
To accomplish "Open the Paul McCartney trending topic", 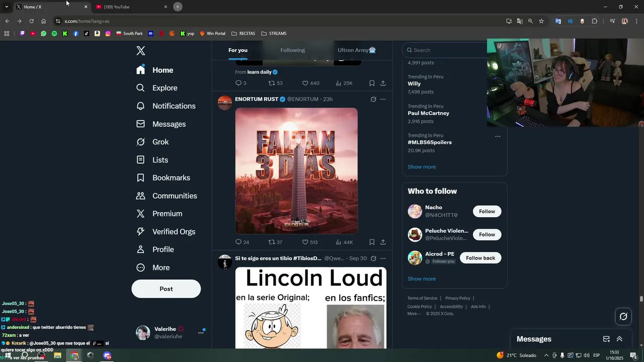I will pyautogui.click(x=428, y=114).
